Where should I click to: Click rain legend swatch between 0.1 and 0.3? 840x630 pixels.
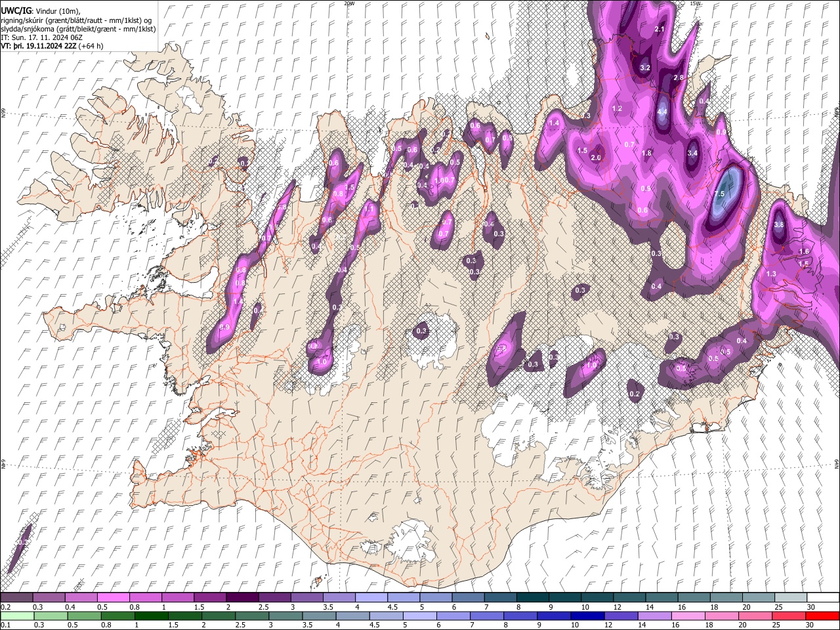coord(17,616)
